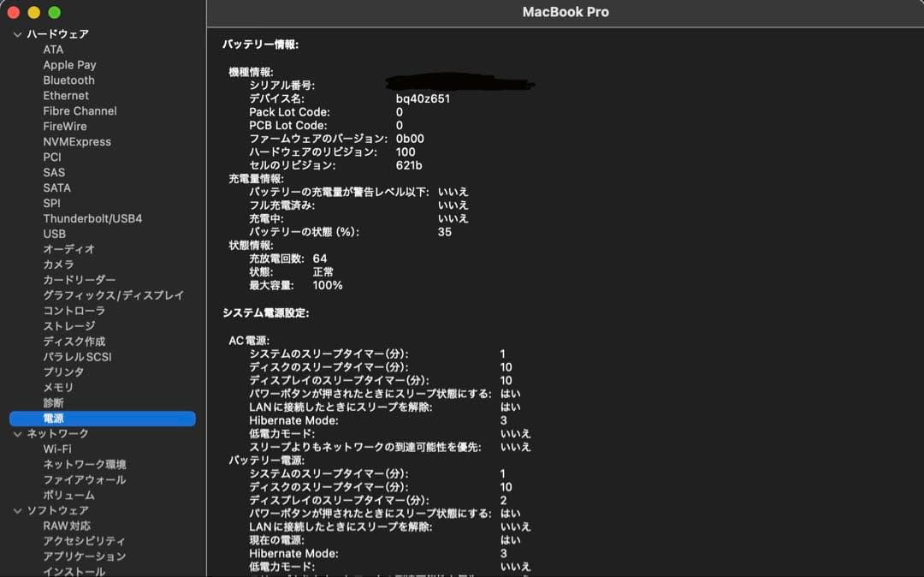Open the Ethernet sidebar item
The height and width of the screenshot is (577, 924).
66,96
